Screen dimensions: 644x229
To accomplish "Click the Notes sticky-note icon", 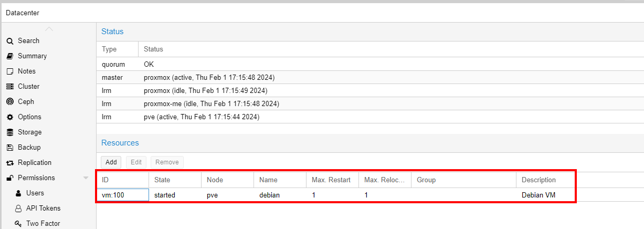I will tap(9, 71).
